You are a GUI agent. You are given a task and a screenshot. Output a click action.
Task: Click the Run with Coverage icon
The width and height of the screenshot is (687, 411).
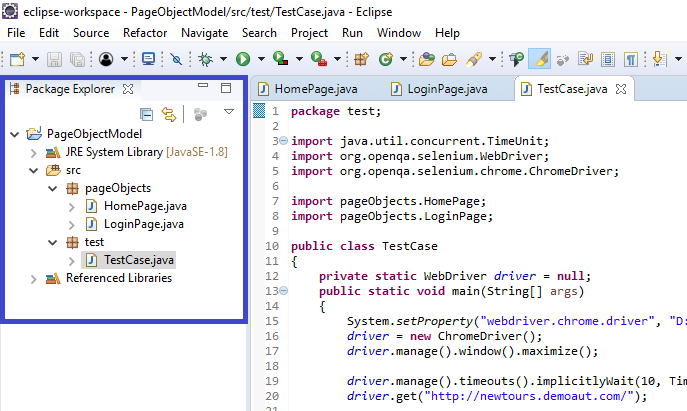[280, 58]
